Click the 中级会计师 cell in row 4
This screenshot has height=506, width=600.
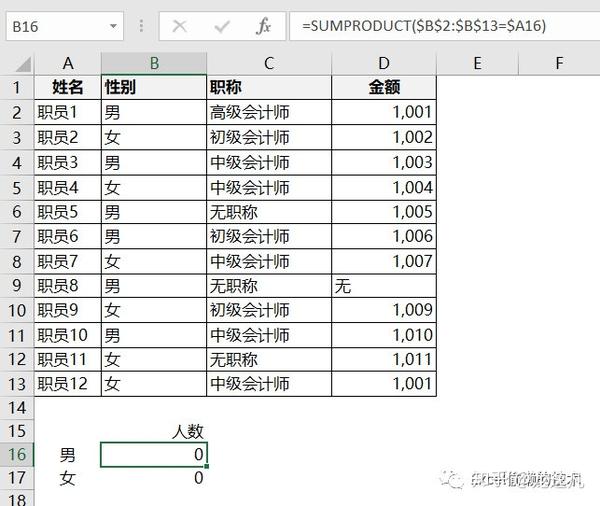click(269, 163)
